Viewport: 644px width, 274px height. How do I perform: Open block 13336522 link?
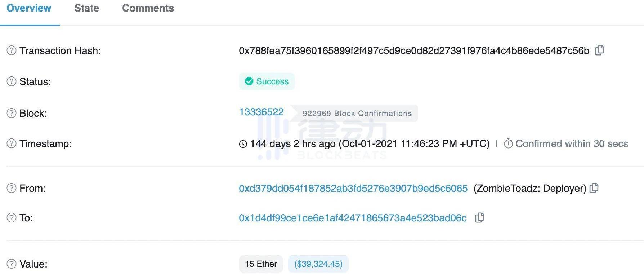pos(261,112)
